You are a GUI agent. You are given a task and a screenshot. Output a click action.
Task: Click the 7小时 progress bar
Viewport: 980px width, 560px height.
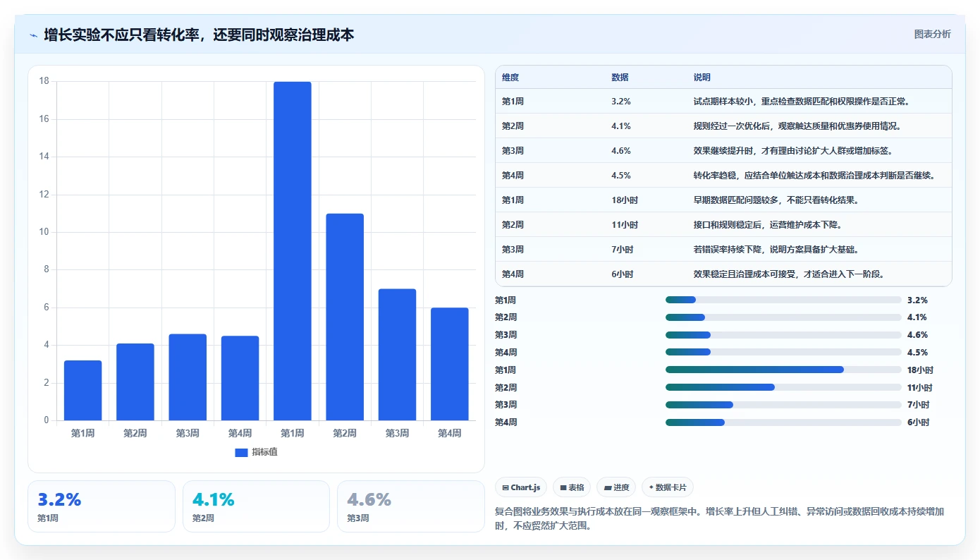coord(783,405)
